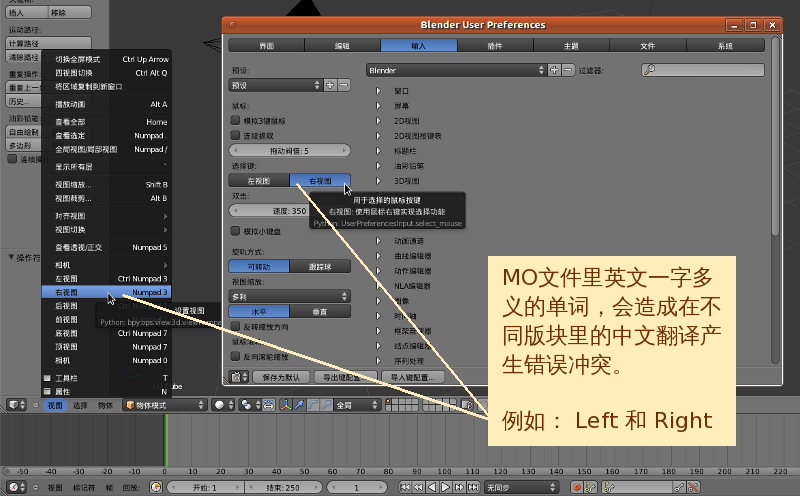The height and width of the screenshot is (496, 800).
Task: Select the 左视图 select-mouse toggle
Action: 259,181
